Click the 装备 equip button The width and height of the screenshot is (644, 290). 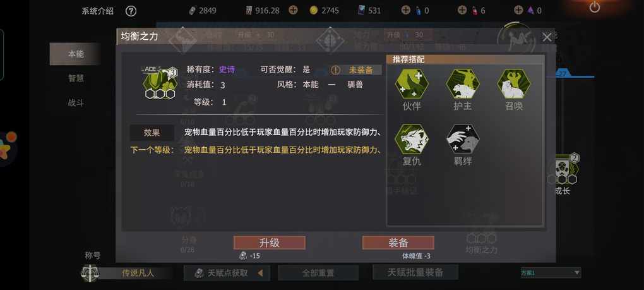(x=398, y=243)
